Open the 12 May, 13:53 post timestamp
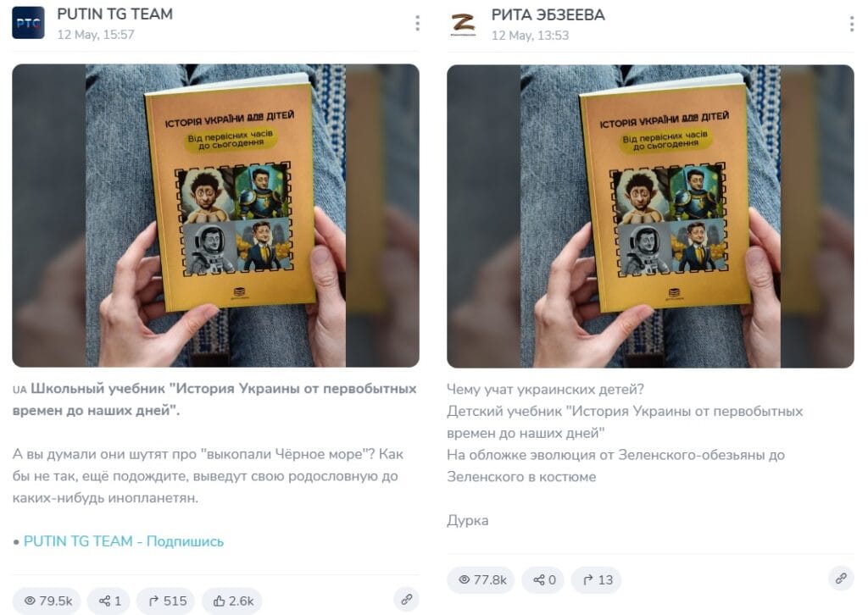This screenshot has width=868, height=615. pyautogui.click(x=531, y=36)
